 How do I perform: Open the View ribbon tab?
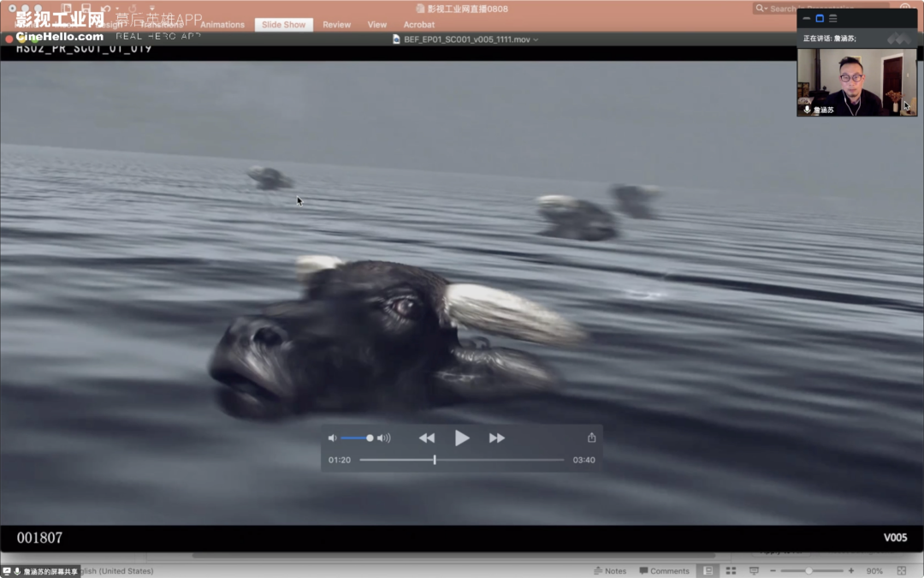click(377, 25)
